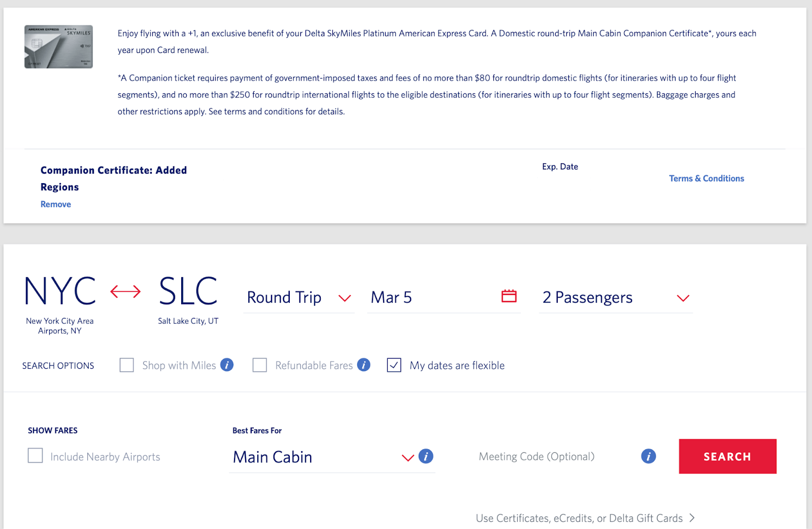Image resolution: width=812 pixels, height=529 pixels.
Task: Click the Shop with Miles info icon
Action: [x=227, y=365]
